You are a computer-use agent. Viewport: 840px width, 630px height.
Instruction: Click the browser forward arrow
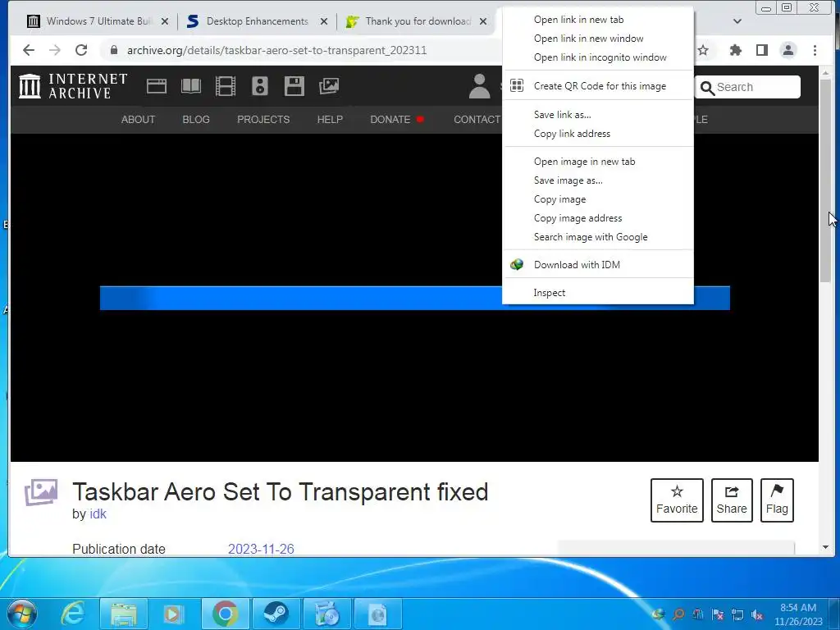(55, 50)
